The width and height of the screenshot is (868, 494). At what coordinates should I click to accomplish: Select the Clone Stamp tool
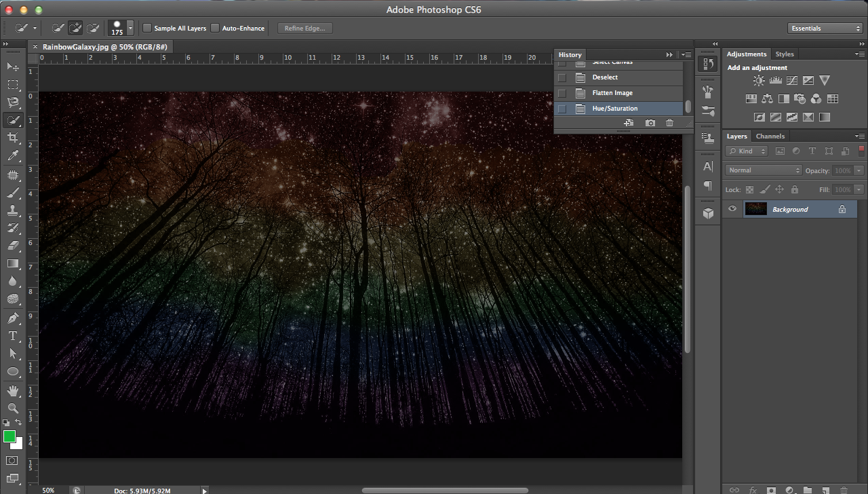tap(13, 211)
